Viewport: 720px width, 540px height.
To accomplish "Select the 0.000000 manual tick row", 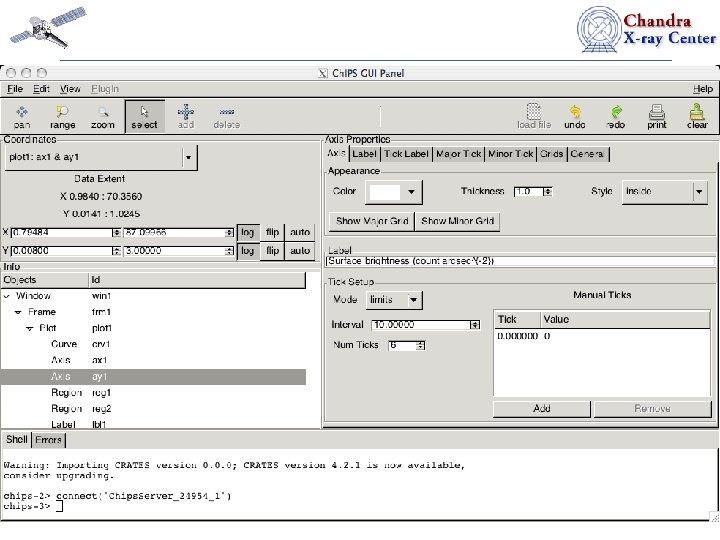I will click(x=602, y=337).
